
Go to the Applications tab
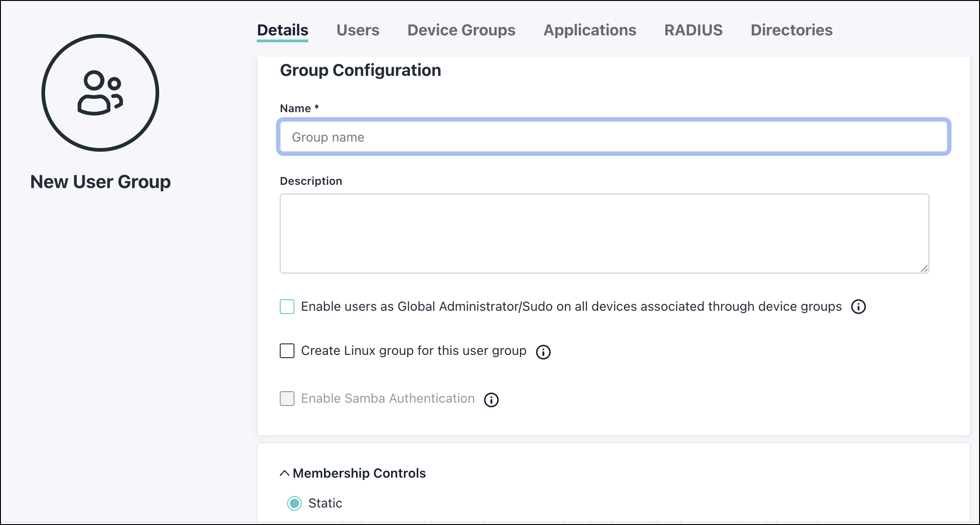click(x=589, y=30)
